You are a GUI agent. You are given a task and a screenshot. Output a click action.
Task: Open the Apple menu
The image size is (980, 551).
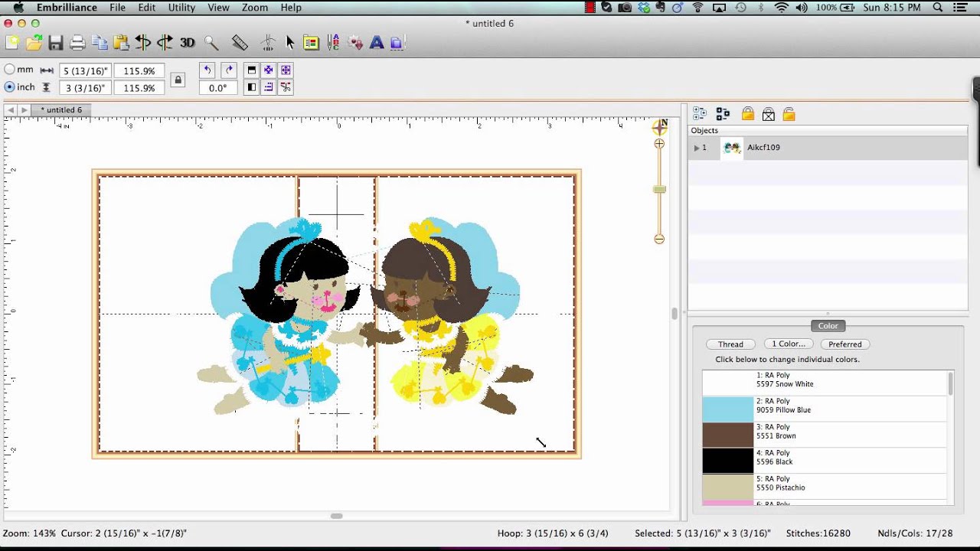[x=18, y=7]
